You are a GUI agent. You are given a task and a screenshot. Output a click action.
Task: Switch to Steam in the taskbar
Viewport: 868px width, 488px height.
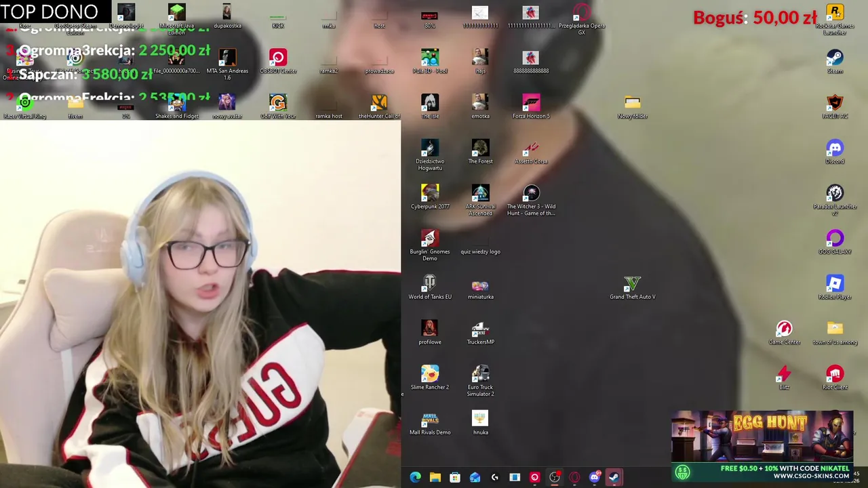pyautogui.click(x=614, y=477)
